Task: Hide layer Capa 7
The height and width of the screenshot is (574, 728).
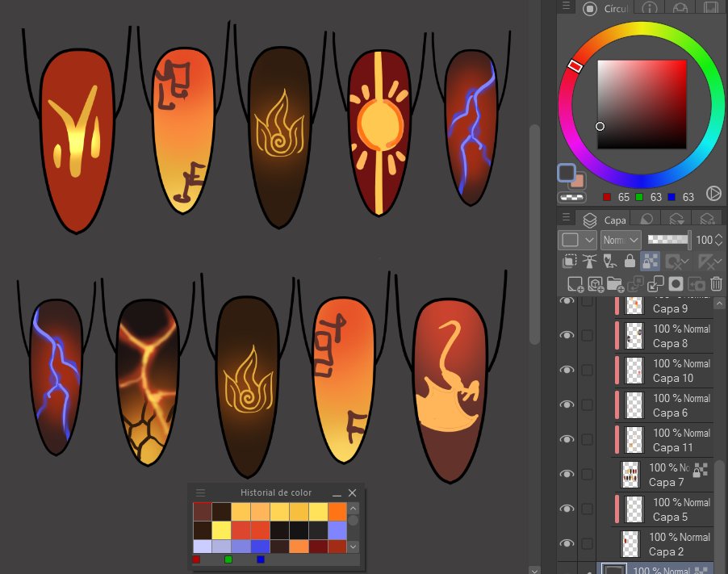Action: click(x=567, y=474)
